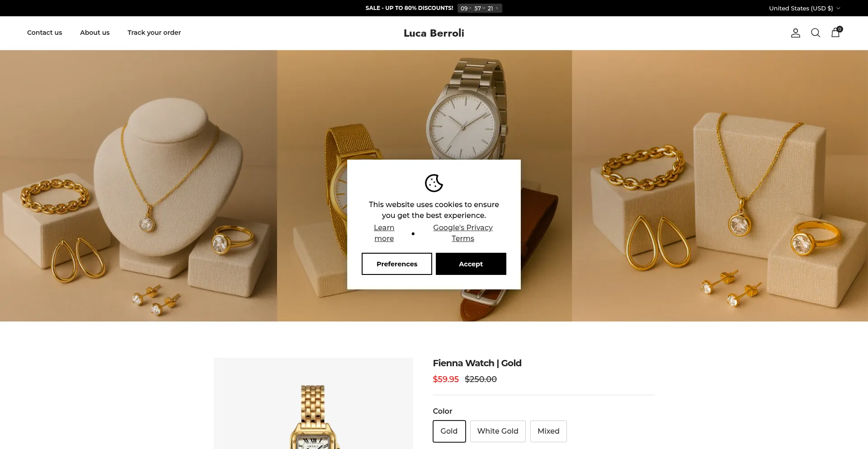Screen dimensions: 868x449
Task: Choose the White Gold color option
Action: point(497,431)
